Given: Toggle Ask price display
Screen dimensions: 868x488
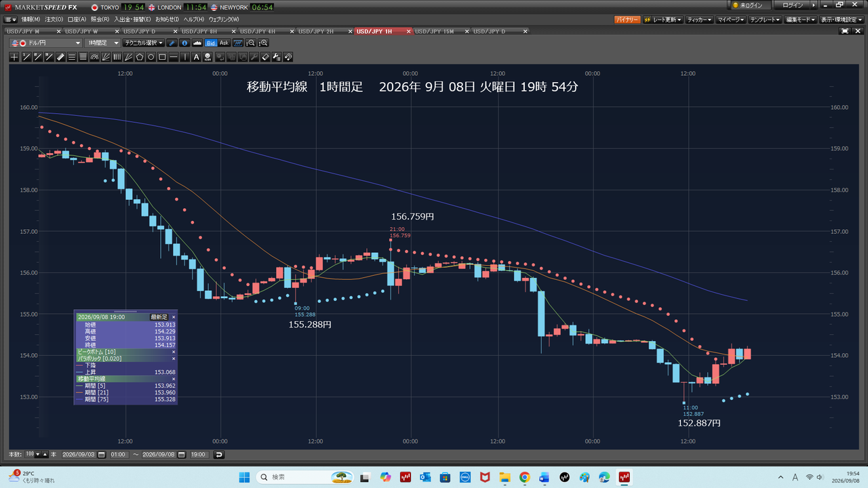Looking at the screenshot, I should pyautogui.click(x=224, y=43).
